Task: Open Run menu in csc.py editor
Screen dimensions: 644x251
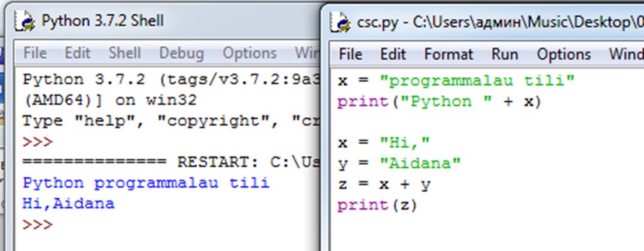Action: click(x=505, y=55)
